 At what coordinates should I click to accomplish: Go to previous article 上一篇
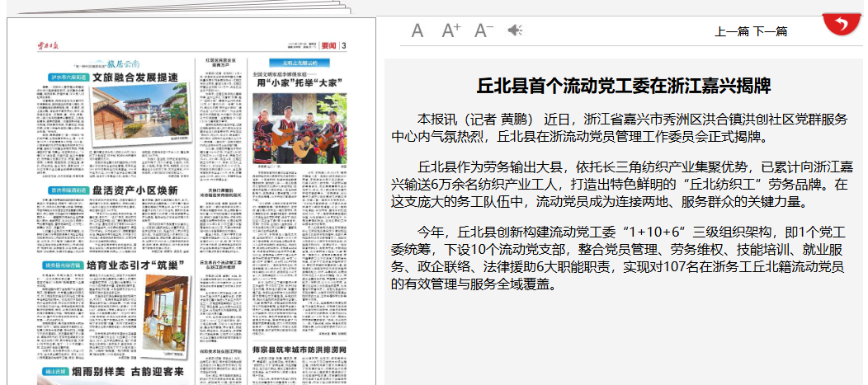(x=732, y=31)
